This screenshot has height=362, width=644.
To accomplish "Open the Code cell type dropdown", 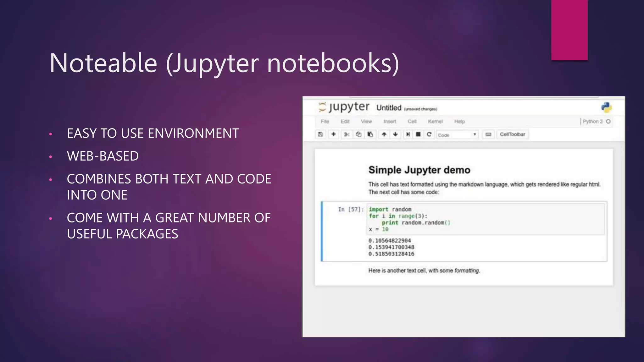I will (x=458, y=135).
